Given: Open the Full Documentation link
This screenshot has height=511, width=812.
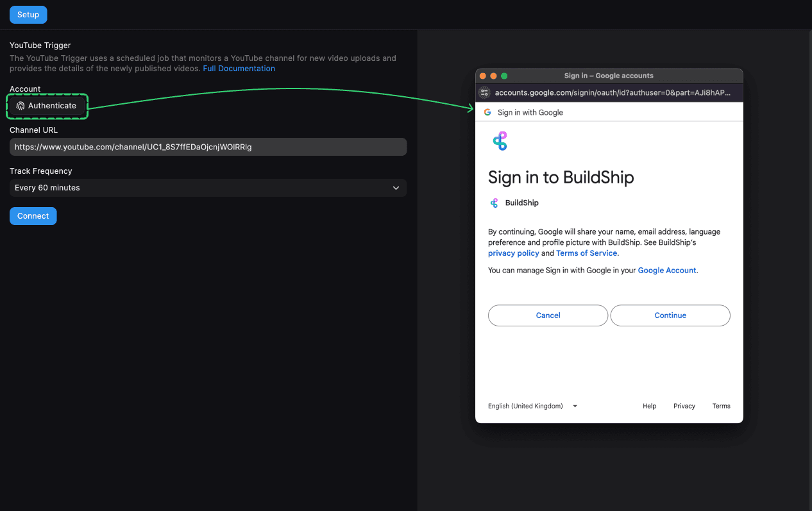Looking at the screenshot, I should point(239,69).
